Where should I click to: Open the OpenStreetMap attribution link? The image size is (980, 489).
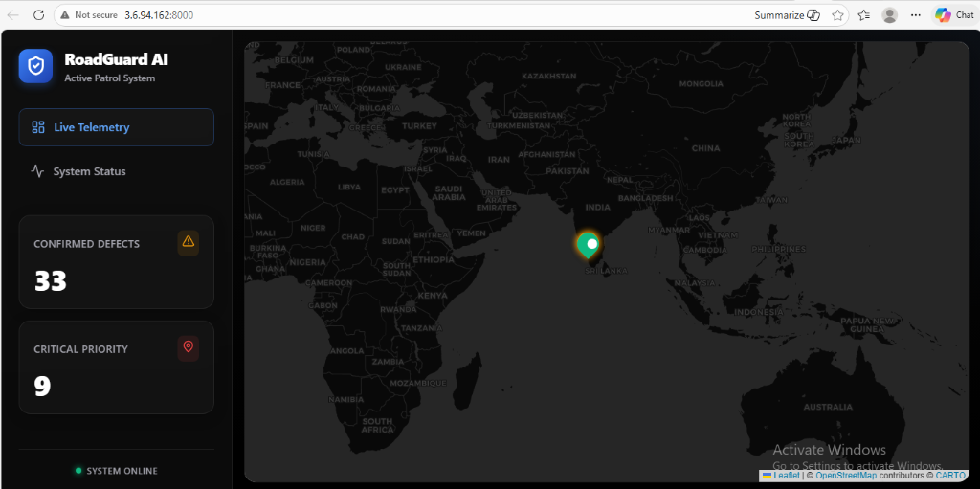845,476
